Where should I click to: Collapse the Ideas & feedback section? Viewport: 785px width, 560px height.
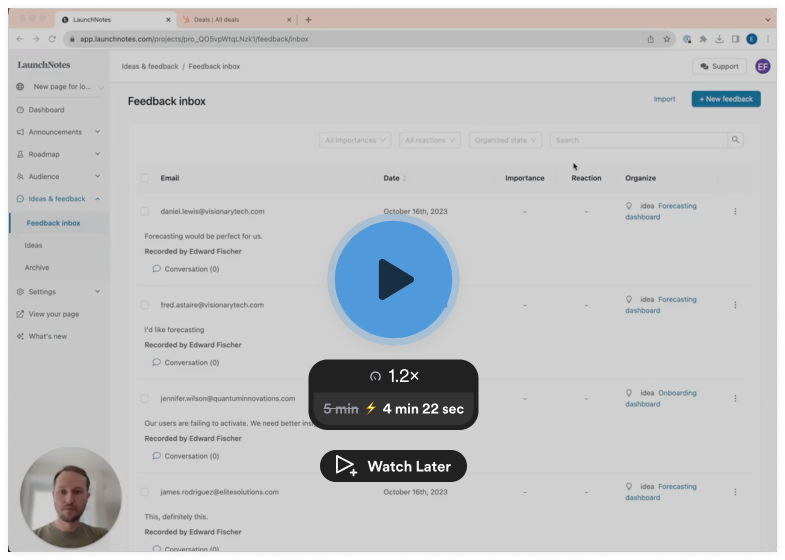pyautogui.click(x=98, y=199)
